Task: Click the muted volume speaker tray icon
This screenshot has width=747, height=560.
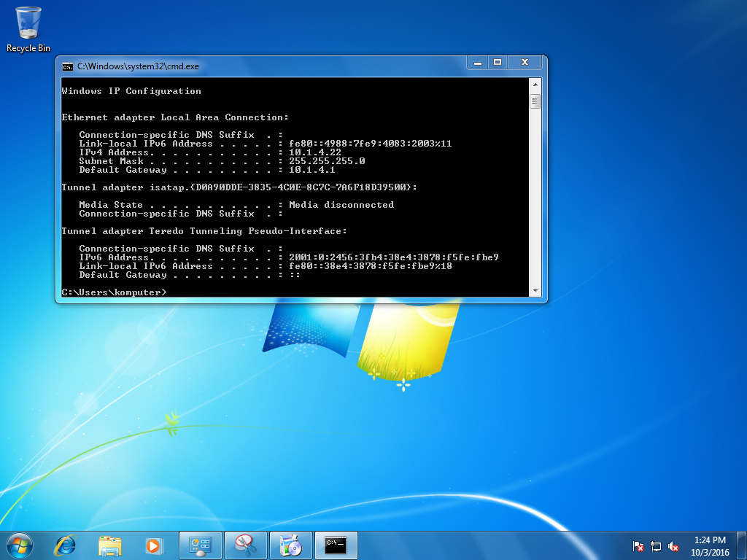Action: tap(673, 546)
